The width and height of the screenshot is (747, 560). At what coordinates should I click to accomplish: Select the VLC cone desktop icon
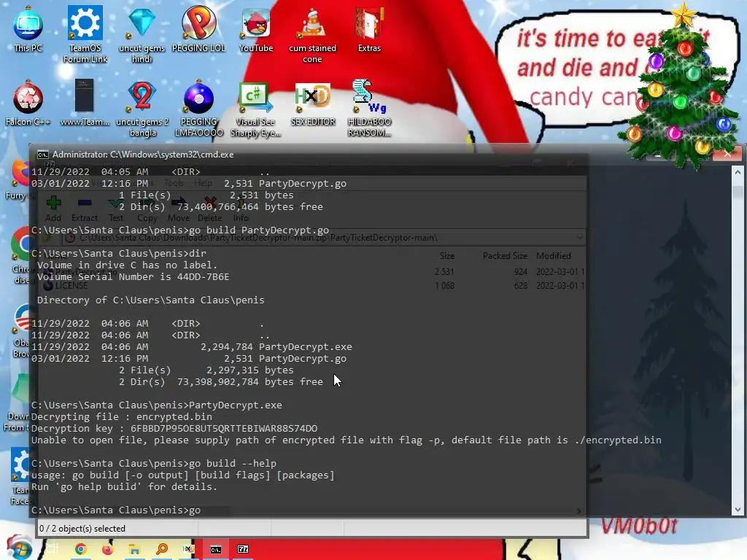pyautogui.click(x=312, y=34)
